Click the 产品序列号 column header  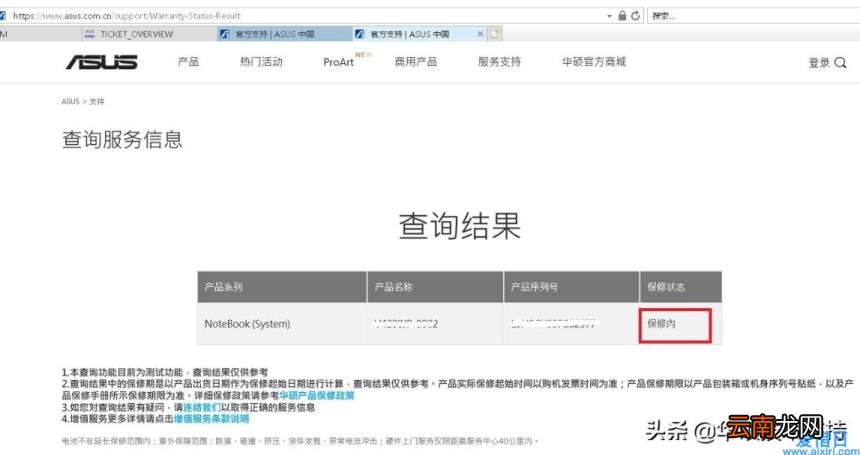click(x=572, y=287)
